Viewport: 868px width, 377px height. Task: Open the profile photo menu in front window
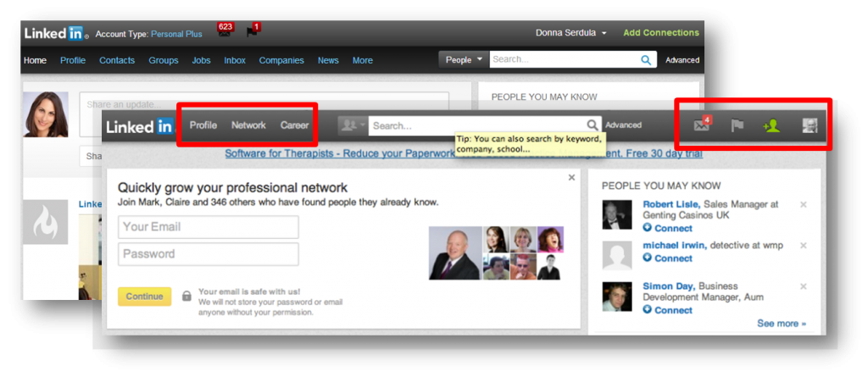[x=810, y=125]
